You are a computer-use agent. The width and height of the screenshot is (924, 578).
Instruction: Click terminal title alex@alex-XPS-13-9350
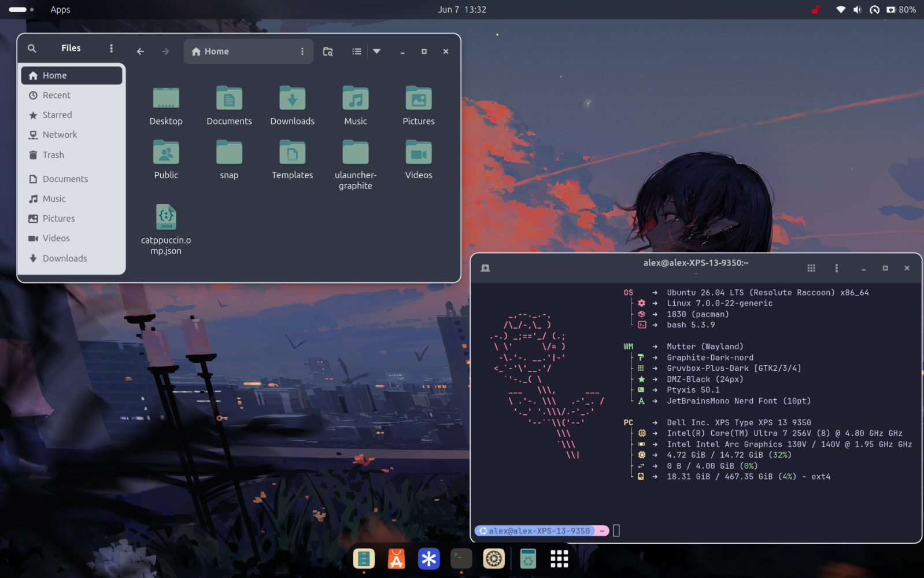(696, 263)
